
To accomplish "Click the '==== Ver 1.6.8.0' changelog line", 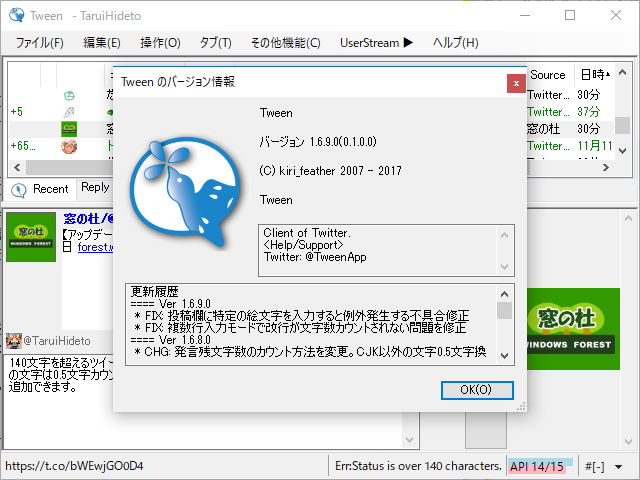I will [171, 340].
